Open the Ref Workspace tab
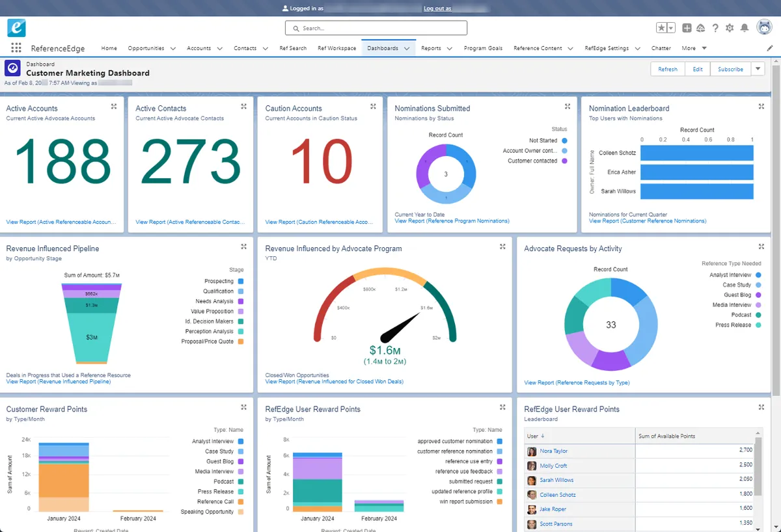This screenshot has height=532, width=781. coord(337,48)
